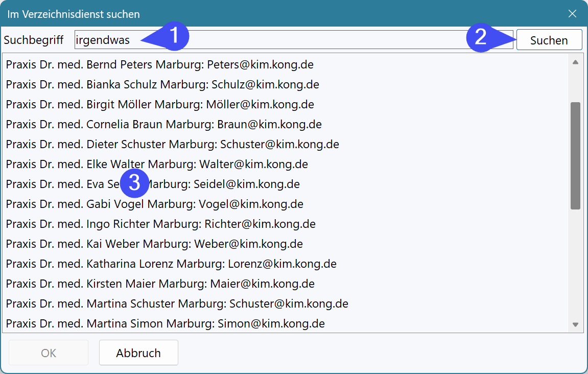Viewport: 588px width, 374px height.
Task: Pick the Cornelia Braun Marburg entry
Action: pyautogui.click(x=163, y=125)
